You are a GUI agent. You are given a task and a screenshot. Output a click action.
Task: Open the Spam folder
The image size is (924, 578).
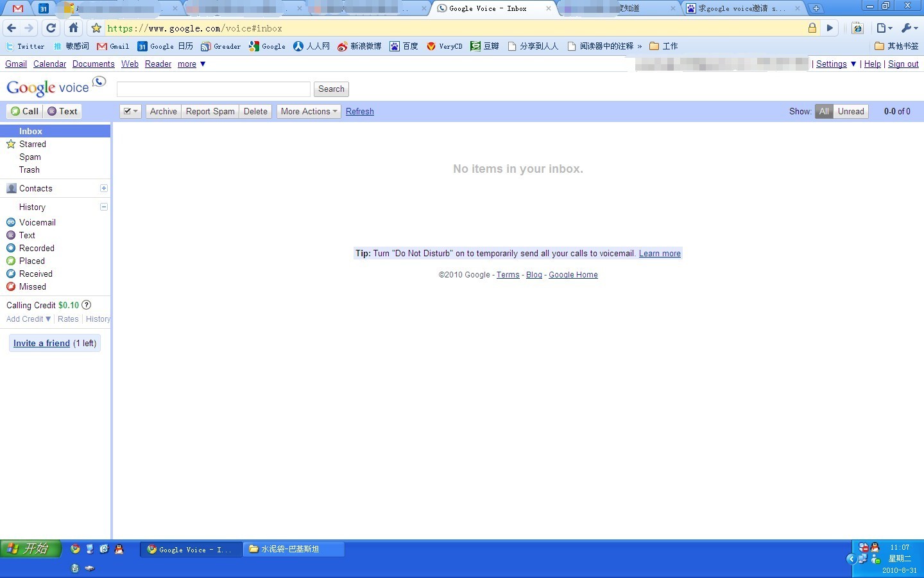30,157
